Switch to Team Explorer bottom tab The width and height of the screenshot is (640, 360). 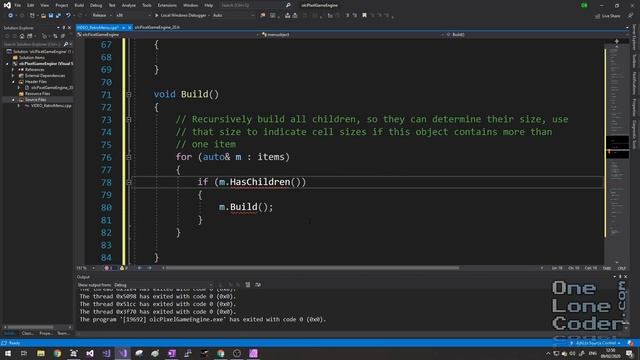click(x=63, y=333)
